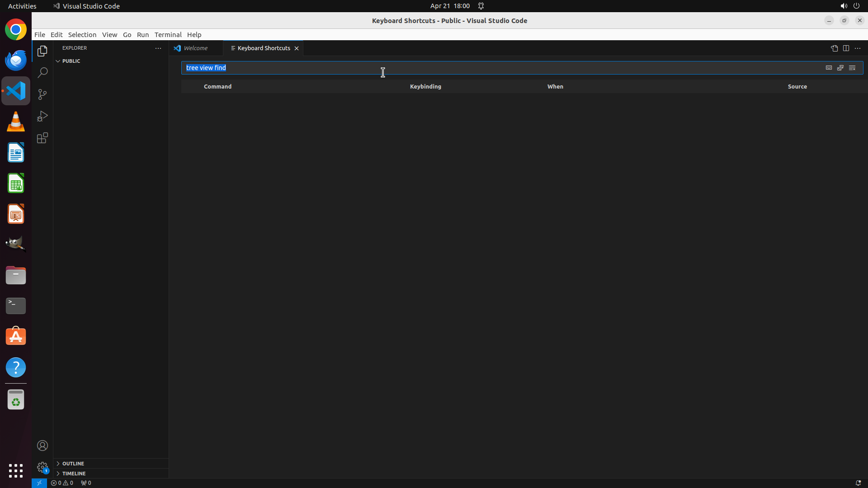This screenshot has height=488, width=868.
Task: Open the Search view in activity bar
Action: [x=42, y=73]
